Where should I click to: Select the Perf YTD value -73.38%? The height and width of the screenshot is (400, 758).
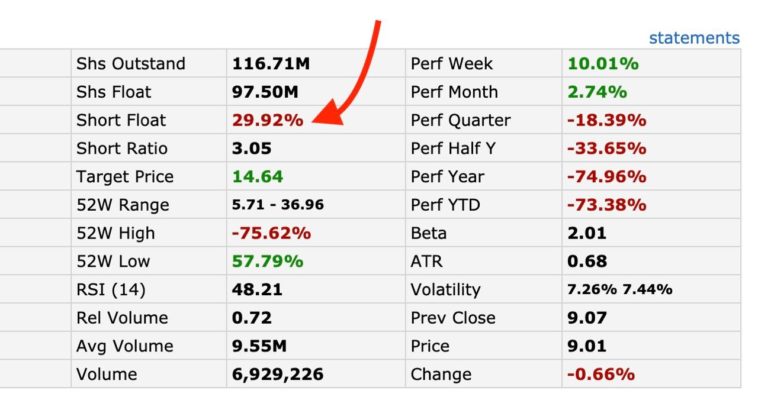click(x=606, y=205)
